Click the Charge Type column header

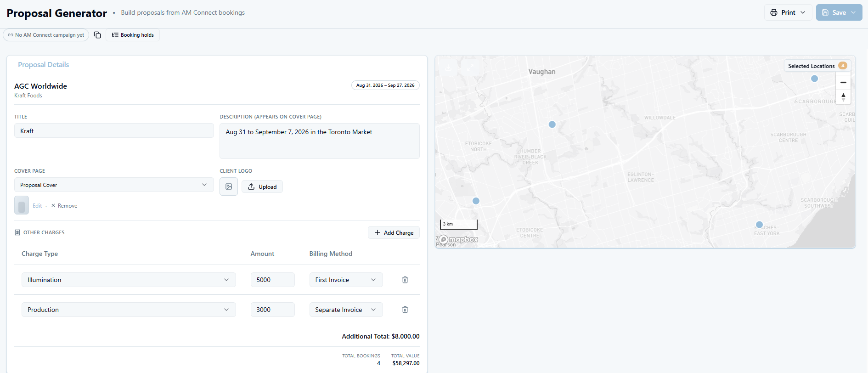pyautogui.click(x=39, y=254)
